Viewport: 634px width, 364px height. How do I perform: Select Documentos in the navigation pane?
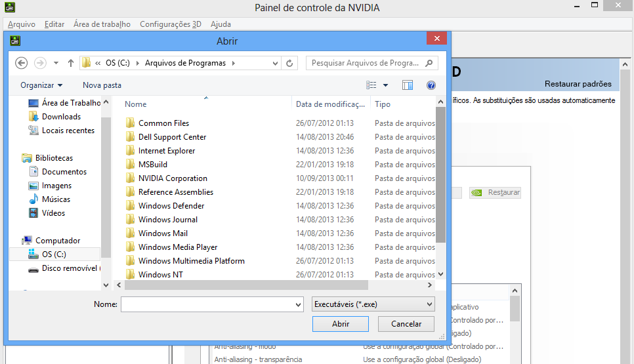[x=64, y=172]
